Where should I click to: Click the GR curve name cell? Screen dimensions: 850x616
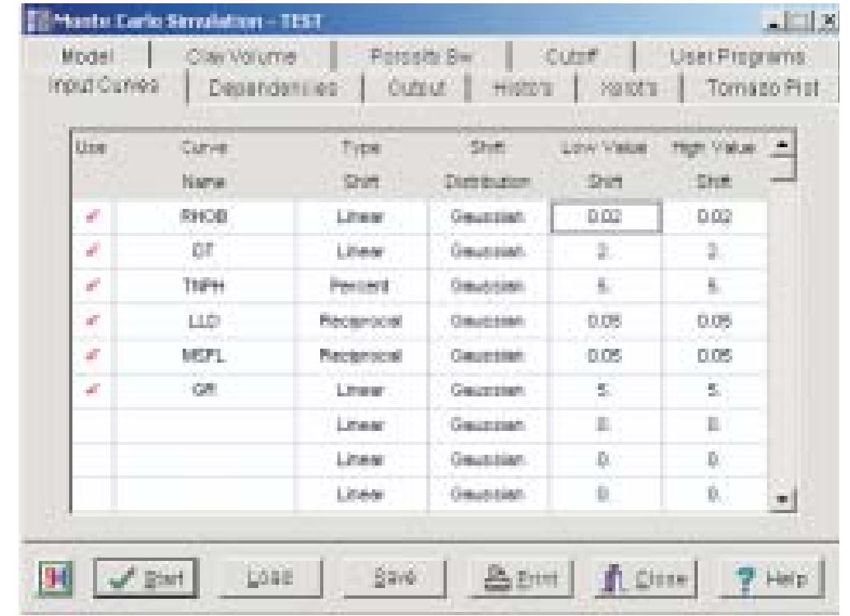click(204, 390)
